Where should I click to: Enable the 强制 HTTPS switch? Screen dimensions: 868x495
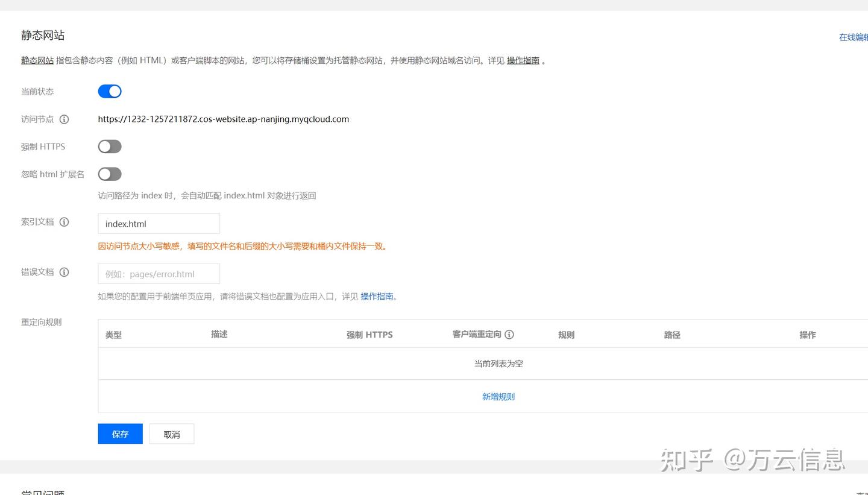coord(109,146)
